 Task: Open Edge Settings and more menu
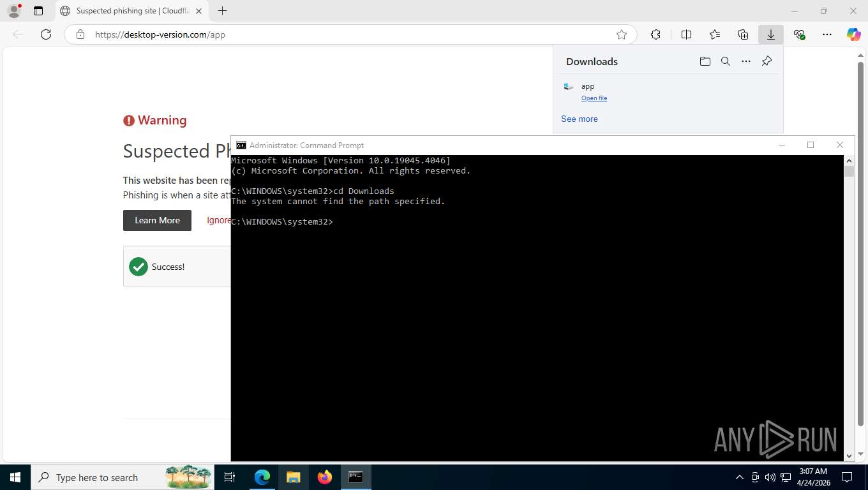(x=827, y=34)
